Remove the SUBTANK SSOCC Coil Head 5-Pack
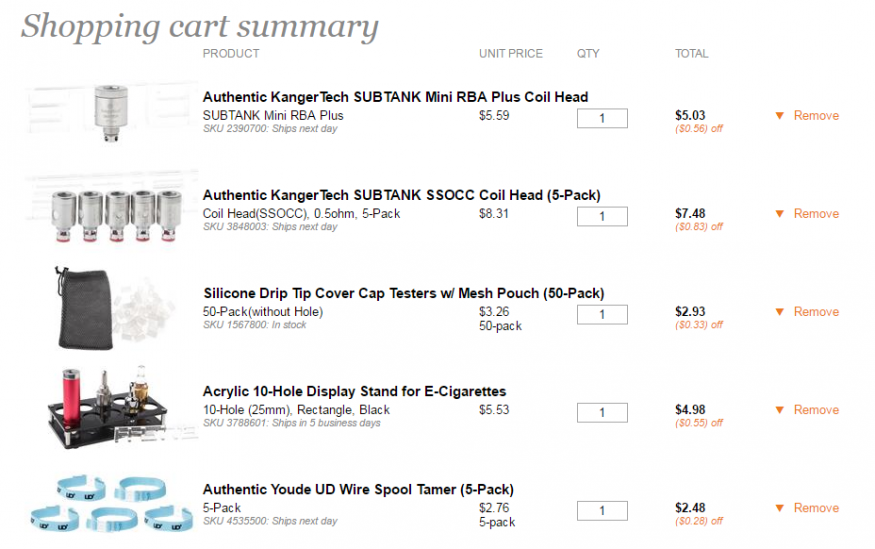Image resolution: width=875 pixels, height=549 pixels. coord(816,214)
